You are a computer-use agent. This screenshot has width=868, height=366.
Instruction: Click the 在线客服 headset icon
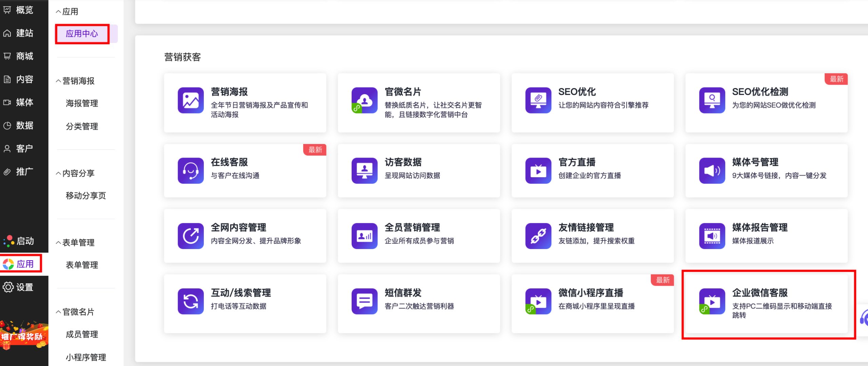click(191, 170)
